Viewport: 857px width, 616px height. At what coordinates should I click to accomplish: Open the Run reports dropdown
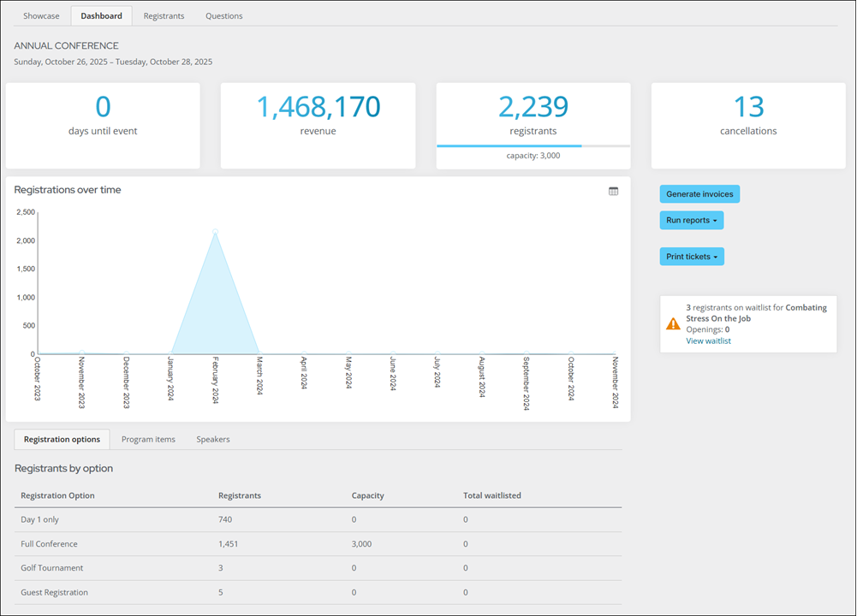tap(691, 221)
